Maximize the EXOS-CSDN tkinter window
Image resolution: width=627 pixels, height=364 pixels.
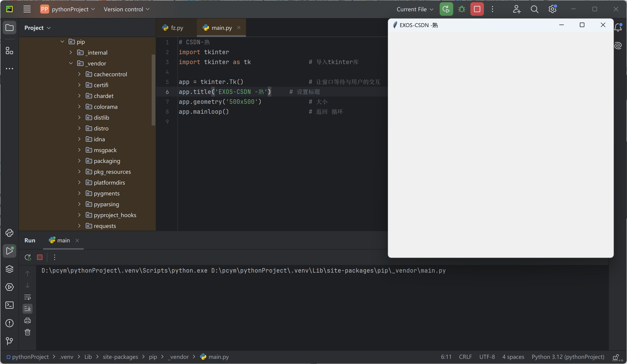click(582, 25)
